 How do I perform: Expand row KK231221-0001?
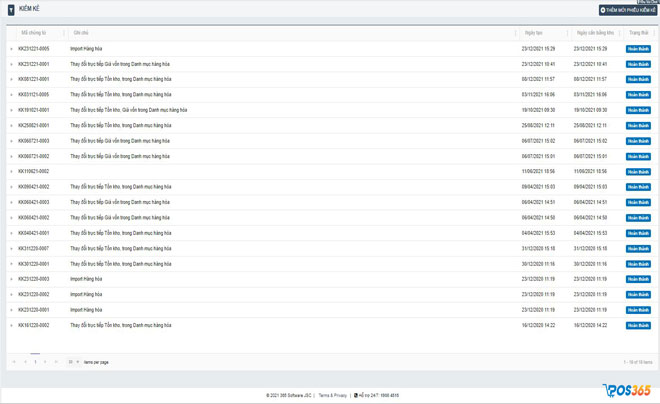pos(11,64)
